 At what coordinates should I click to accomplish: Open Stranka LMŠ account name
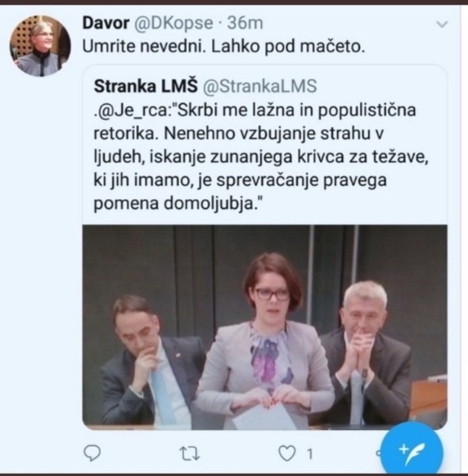146,87
